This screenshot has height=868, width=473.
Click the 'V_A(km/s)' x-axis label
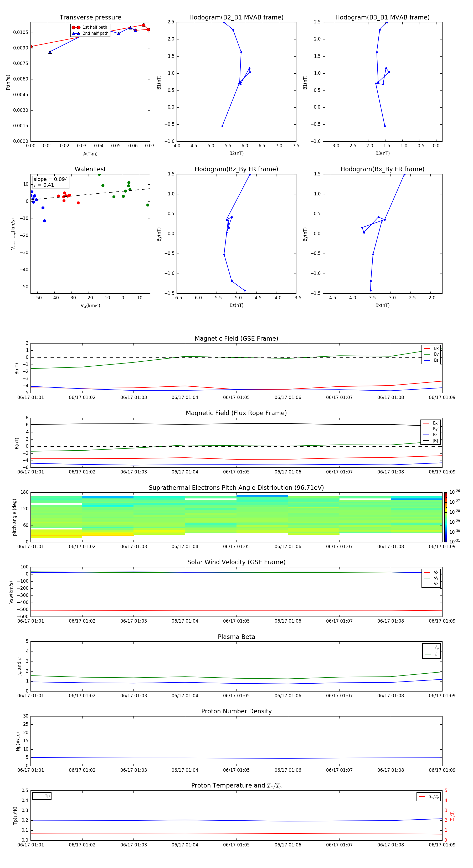click(x=90, y=306)
